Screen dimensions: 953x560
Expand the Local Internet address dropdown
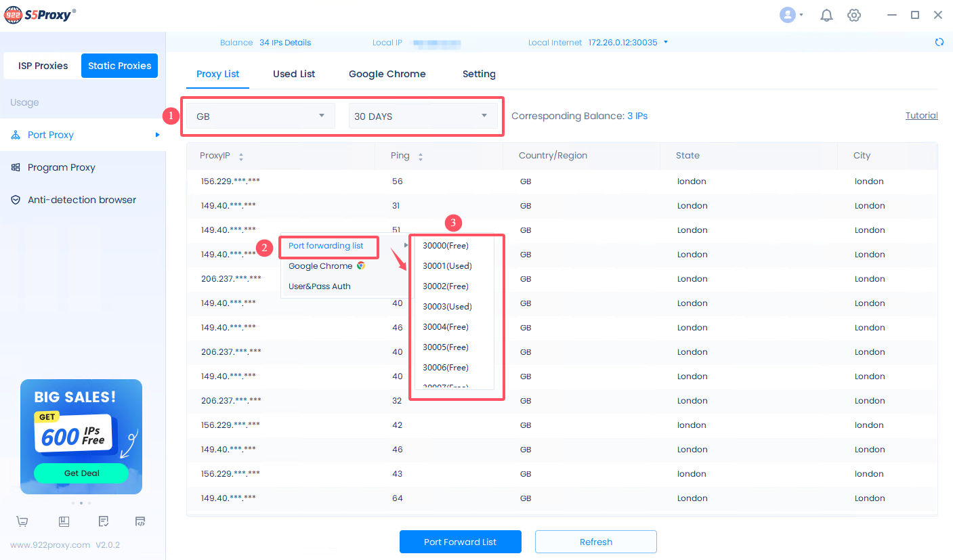pyautogui.click(x=666, y=42)
